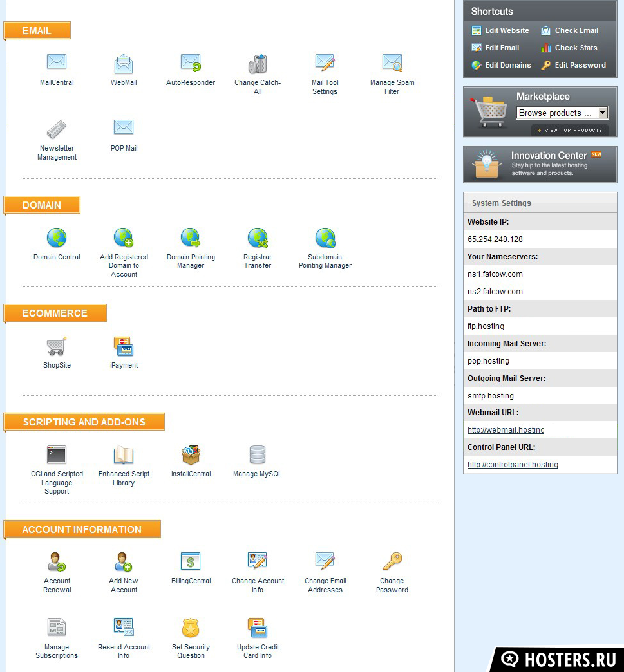624x672 pixels.
Task: Click the iPayment credit card icon
Action: (x=124, y=346)
